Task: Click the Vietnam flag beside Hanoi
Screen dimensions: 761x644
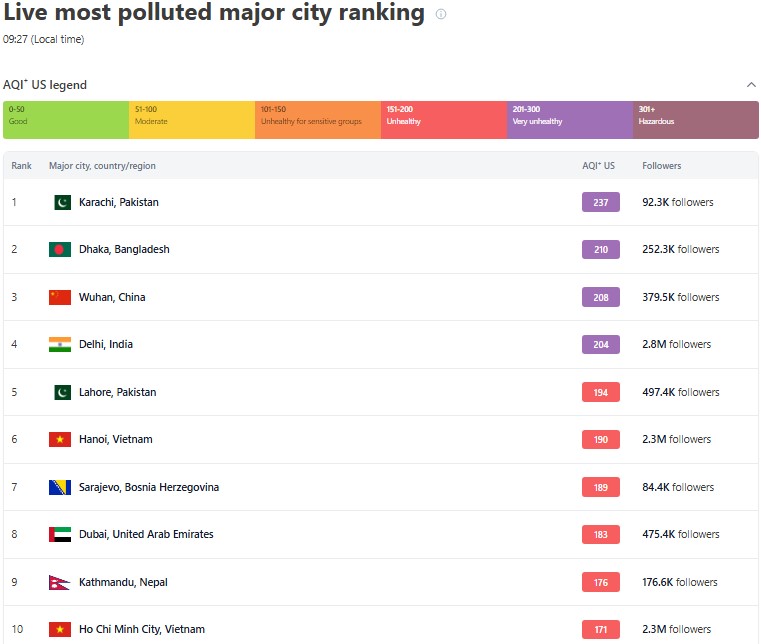Action: click(x=60, y=439)
